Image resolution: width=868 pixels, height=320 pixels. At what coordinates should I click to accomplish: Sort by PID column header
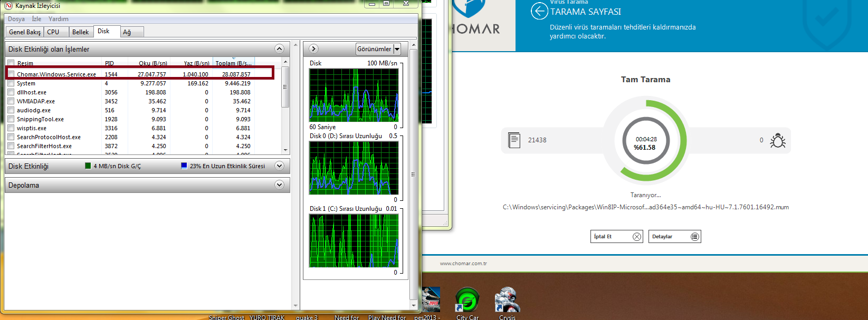(109, 63)
